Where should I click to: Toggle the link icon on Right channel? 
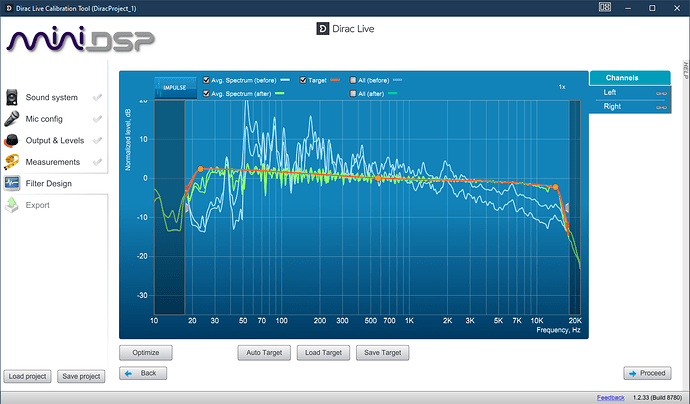click(661, 107)
